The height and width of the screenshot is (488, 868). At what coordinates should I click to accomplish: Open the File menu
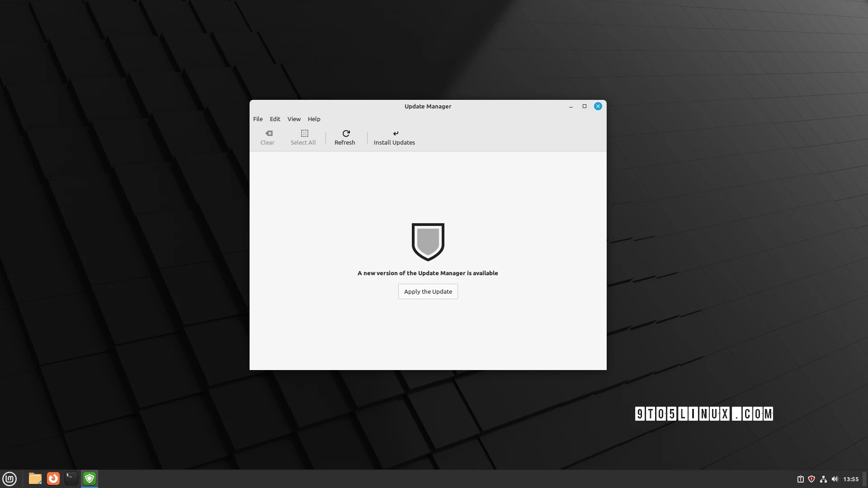(258, 119)
